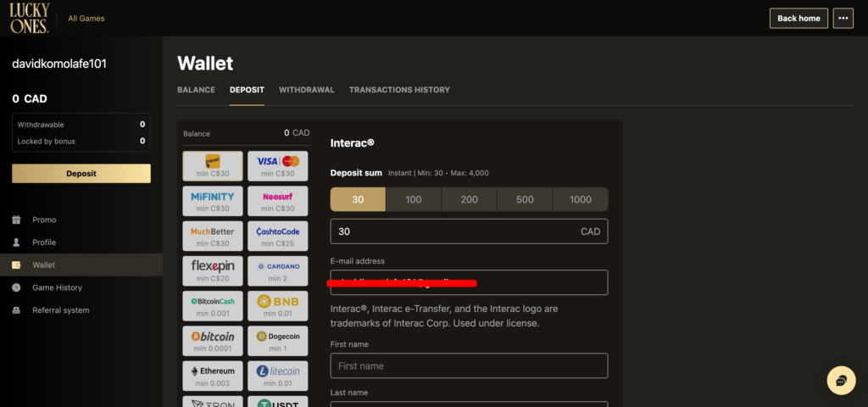
Task: Choose Flexepin payment method
Action: (x=213, y=271)
